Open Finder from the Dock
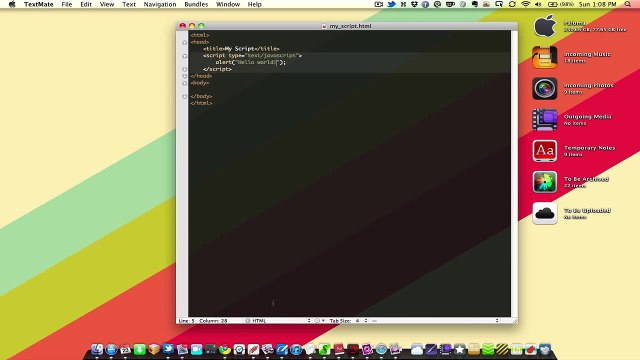The height and width of the screenshot is (360, 640). point(97,350)
